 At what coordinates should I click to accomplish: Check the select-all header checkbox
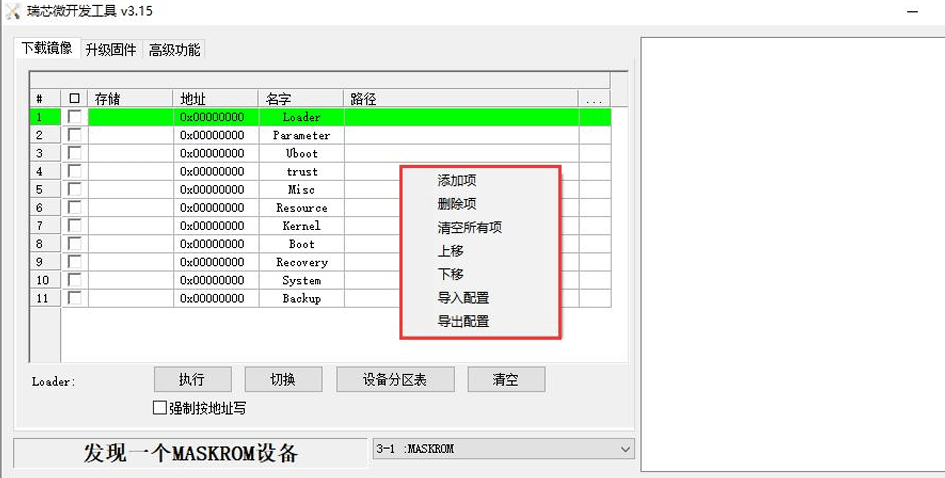pyautogui.click(x=74, y=99)
